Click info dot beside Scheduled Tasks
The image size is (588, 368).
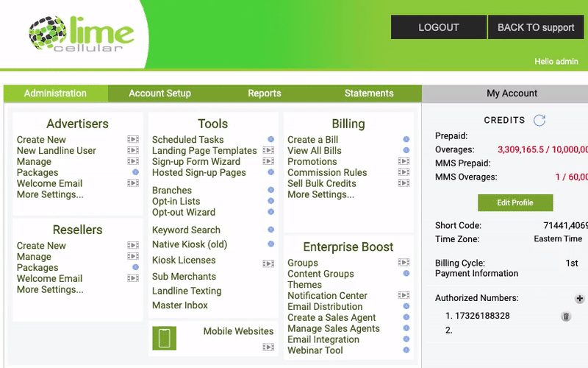pyautogui.click(x=270, y=139)
